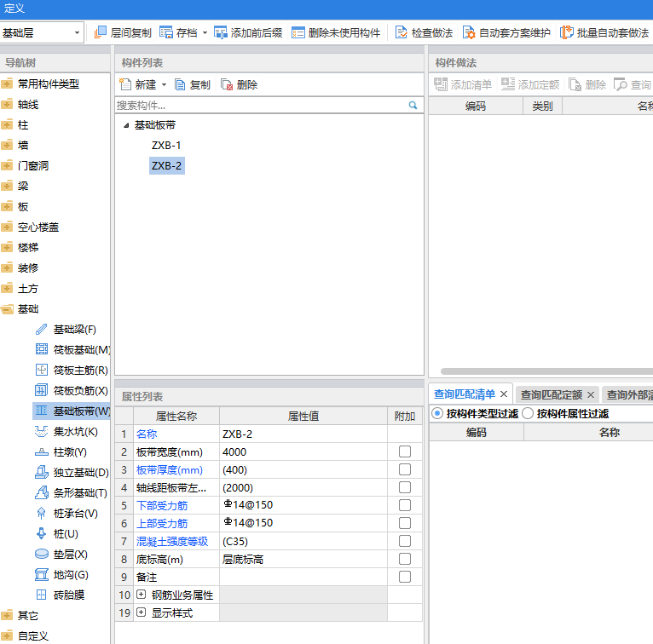The width and height of the screenshot is (653, 644).
Task: Click the 自动套方案维护 icon
Action: click(469, 32)
